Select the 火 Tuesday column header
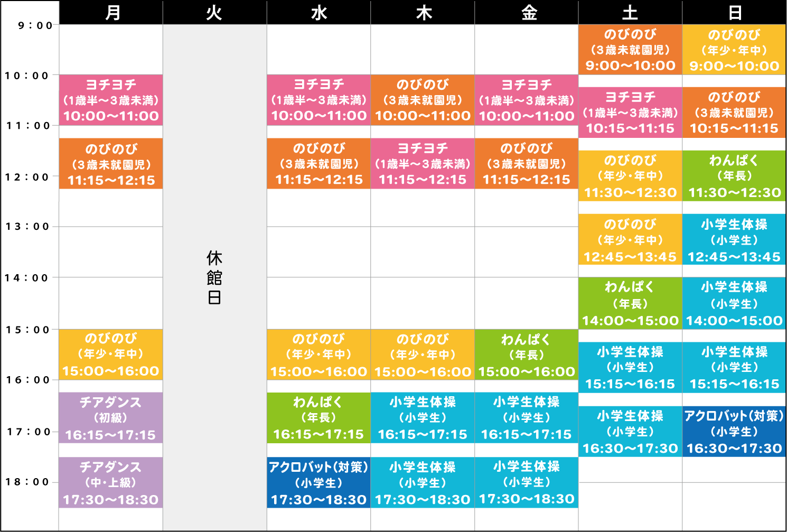 [214, 12]
